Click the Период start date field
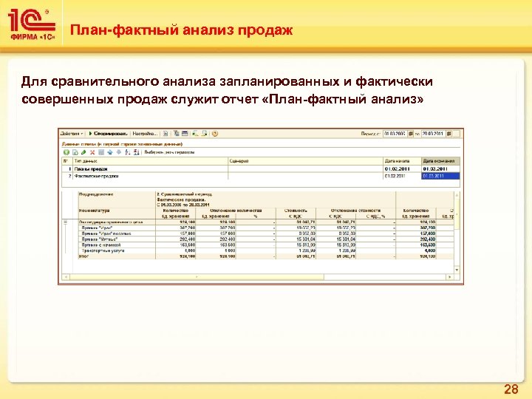 point(395,134)
